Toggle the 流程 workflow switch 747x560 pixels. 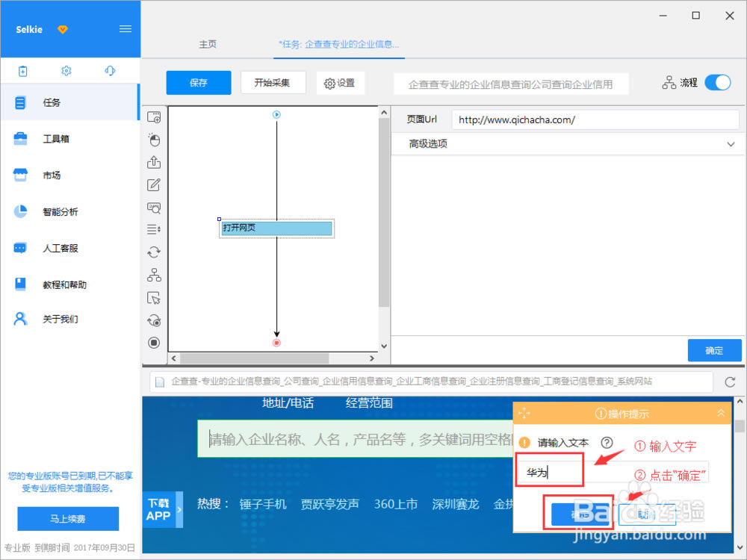click(717, 83)
